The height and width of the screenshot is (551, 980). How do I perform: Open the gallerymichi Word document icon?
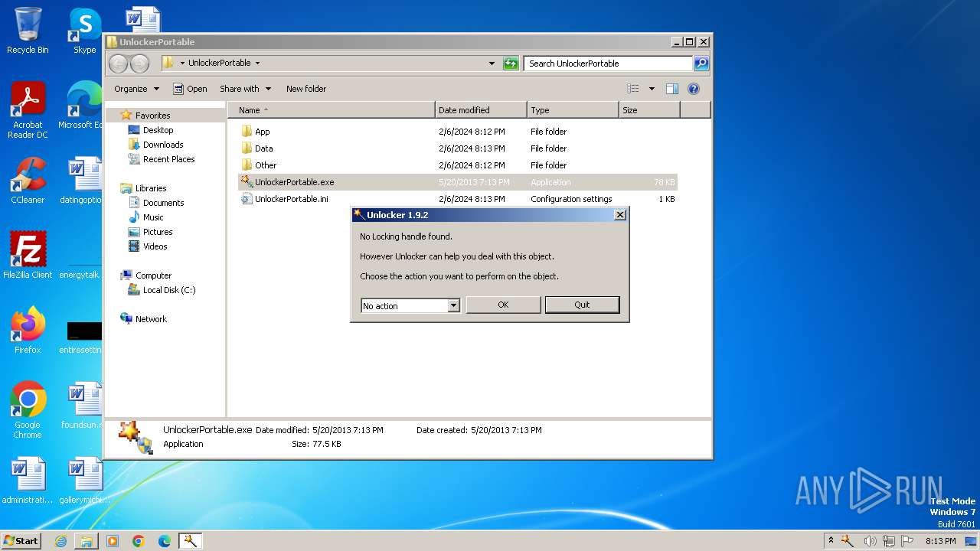[x=84, y=481]
